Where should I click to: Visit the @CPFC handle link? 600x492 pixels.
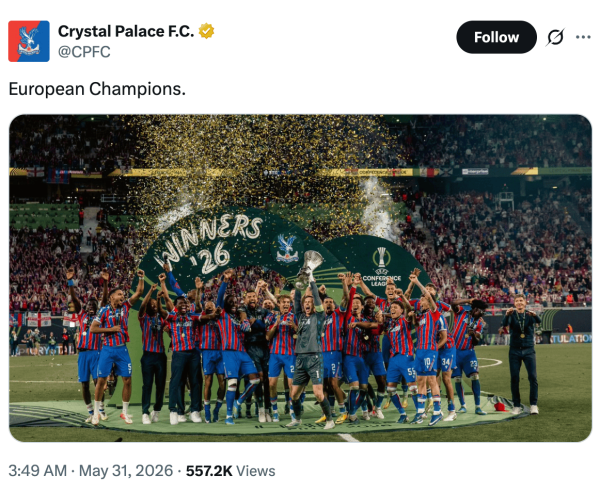point(84,52)
